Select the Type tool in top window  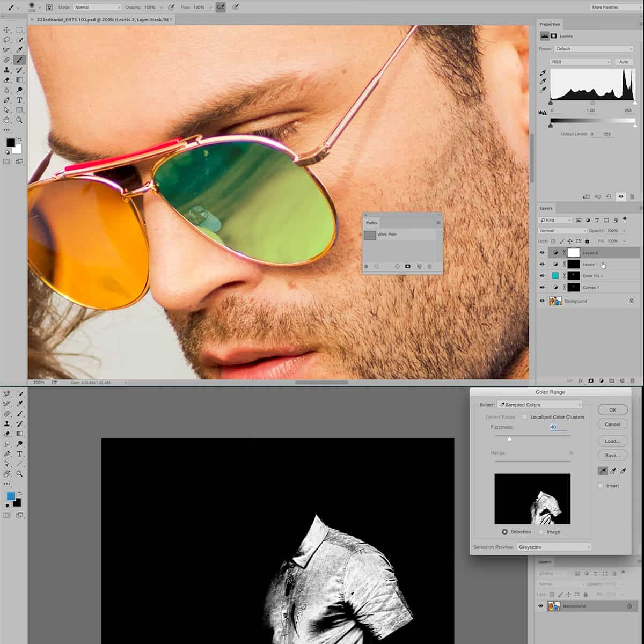[19, 100]
